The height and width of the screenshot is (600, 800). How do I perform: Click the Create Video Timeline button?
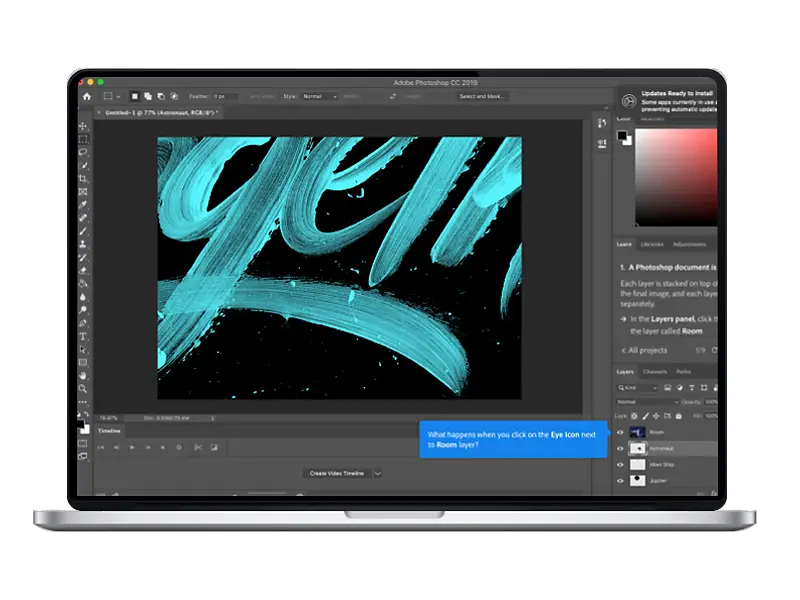[337, 473]
